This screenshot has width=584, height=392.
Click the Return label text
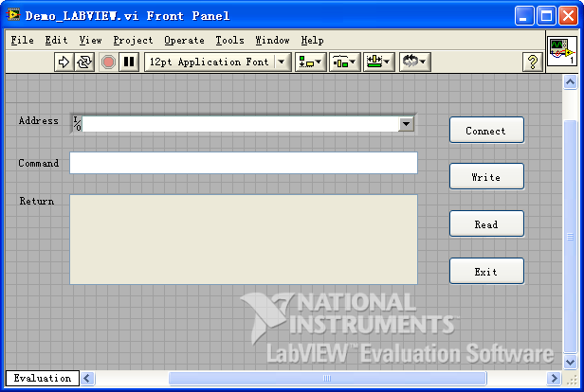pos(36,201)
